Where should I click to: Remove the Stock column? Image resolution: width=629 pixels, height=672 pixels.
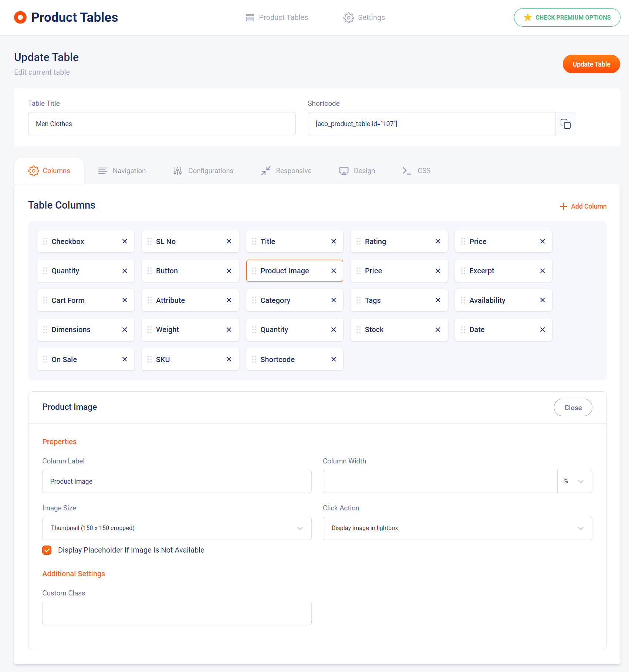click(x=438, y=330)
